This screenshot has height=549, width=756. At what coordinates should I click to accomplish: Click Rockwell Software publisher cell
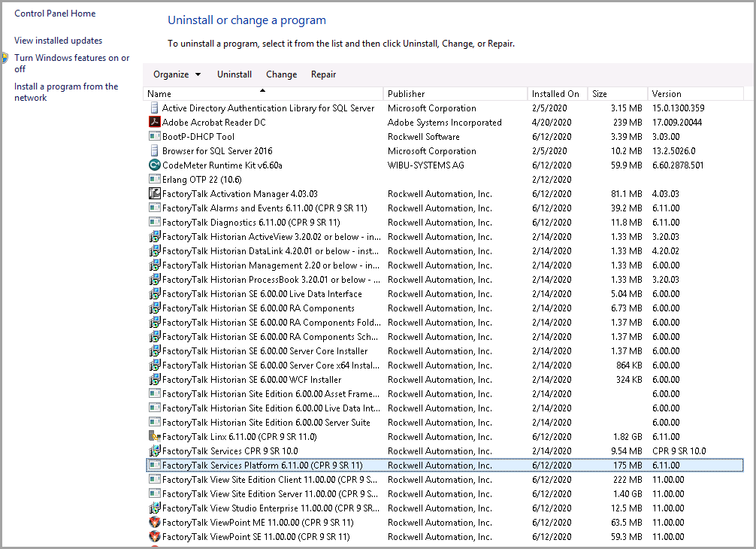click(424, 137)
